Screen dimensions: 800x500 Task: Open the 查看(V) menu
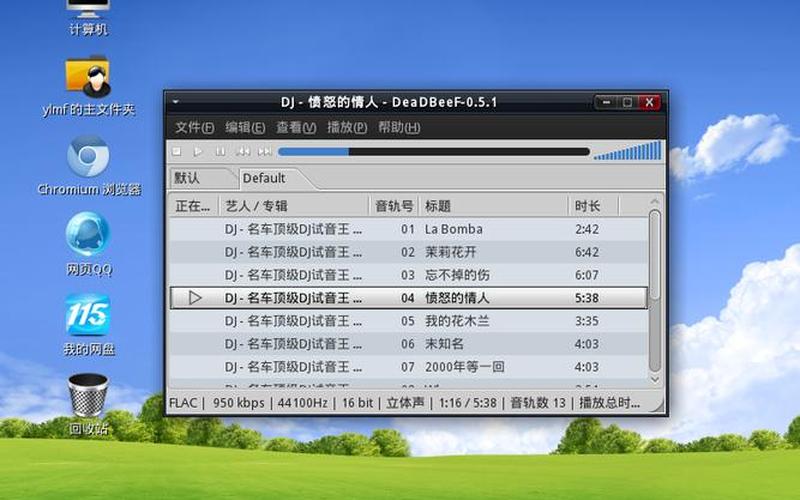296,128
